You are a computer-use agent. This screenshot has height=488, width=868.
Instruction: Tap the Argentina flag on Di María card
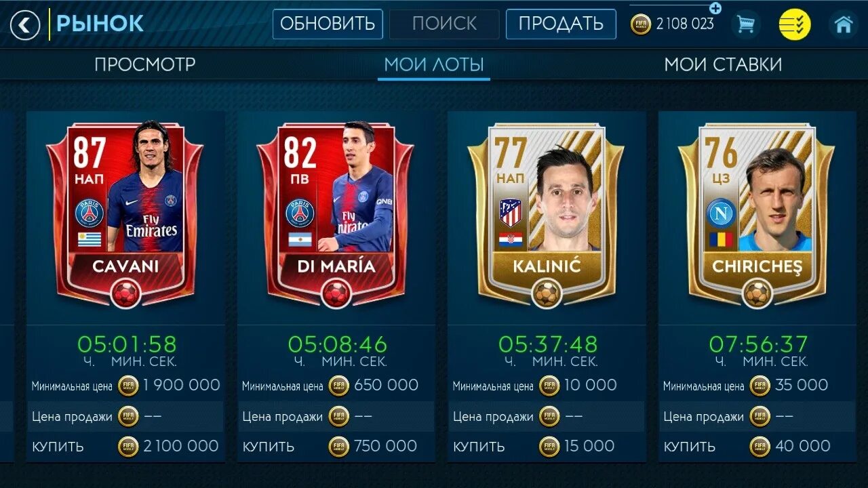299,239
